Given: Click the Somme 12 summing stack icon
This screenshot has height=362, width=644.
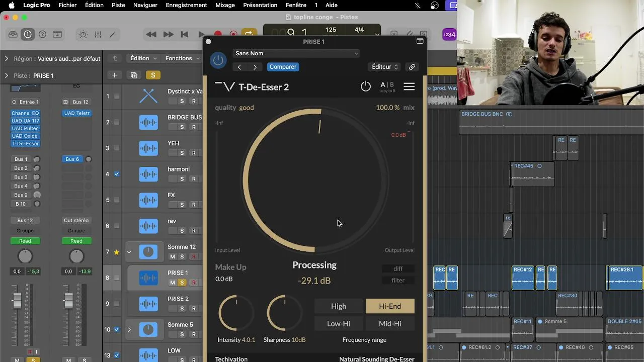Looking at the screenshot, I should click(148, 252).
